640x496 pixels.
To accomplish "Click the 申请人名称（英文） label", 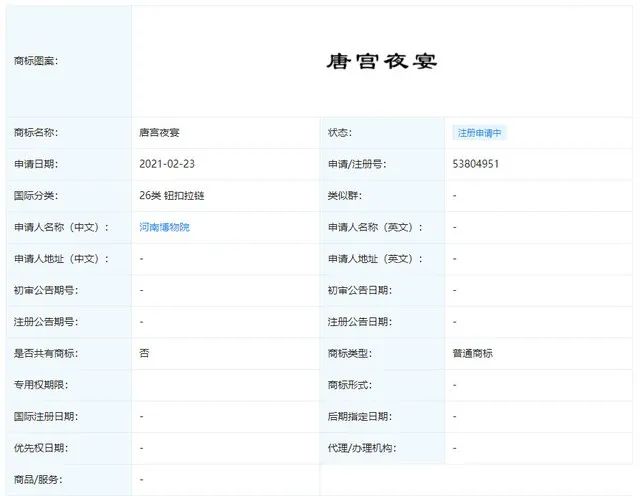I will pos(376,227).
